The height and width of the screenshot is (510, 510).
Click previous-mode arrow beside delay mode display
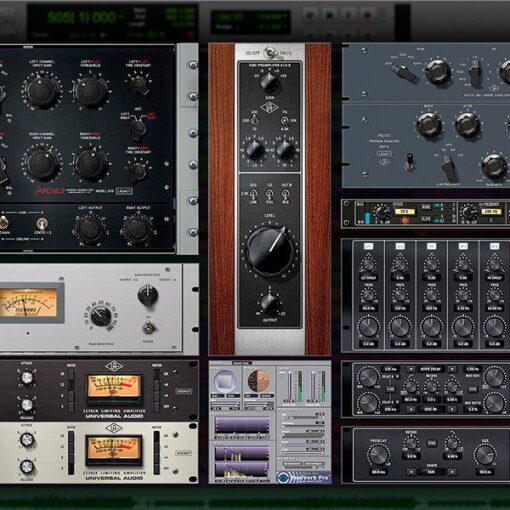coord(411,369)
